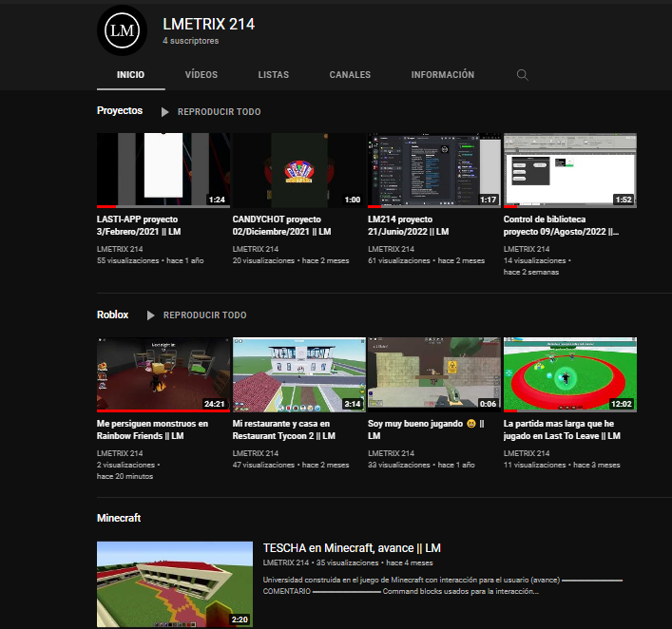Open the Proyectos section heading
This screenshot has height=629, width=672.
pyautogui.click(x=120, y=110)
